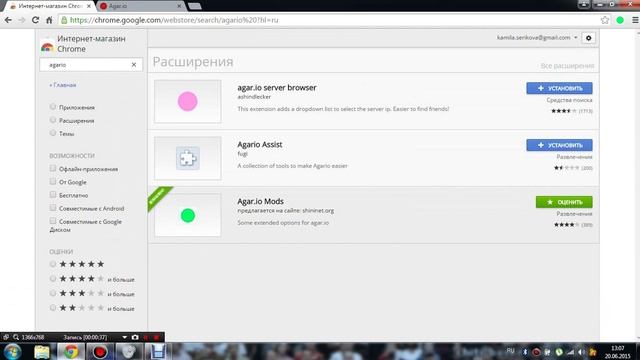
Task: Open the agar.io server browser title
Action: coord(277,87)
